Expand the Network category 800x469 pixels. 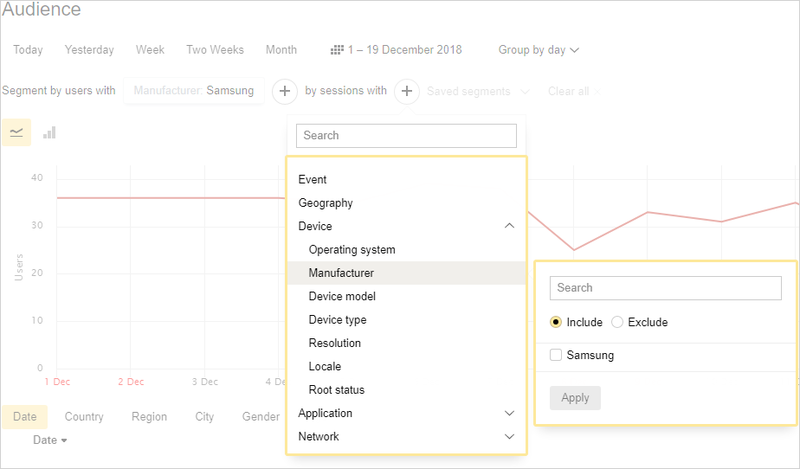(509, 436)
